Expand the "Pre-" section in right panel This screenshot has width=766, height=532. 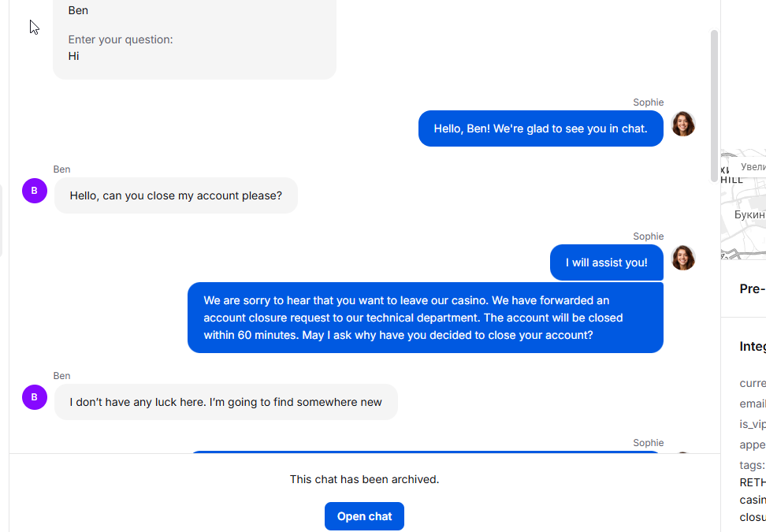click(x=752, y=289)
